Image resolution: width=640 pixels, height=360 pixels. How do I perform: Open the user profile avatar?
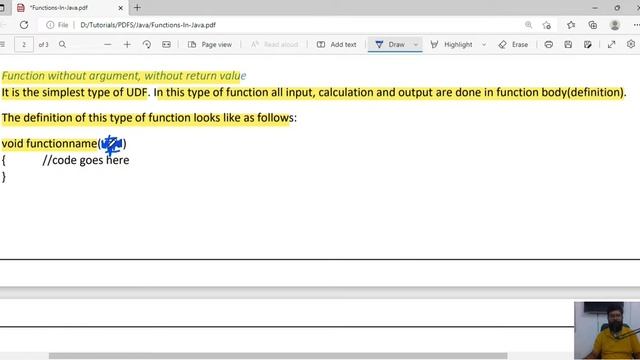tap(615, 25)
